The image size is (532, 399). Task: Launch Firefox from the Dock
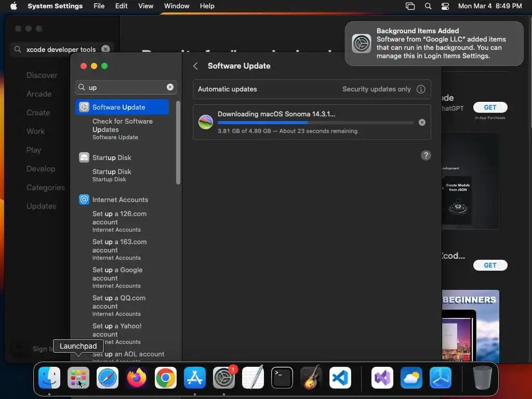(x=137, y=378)
